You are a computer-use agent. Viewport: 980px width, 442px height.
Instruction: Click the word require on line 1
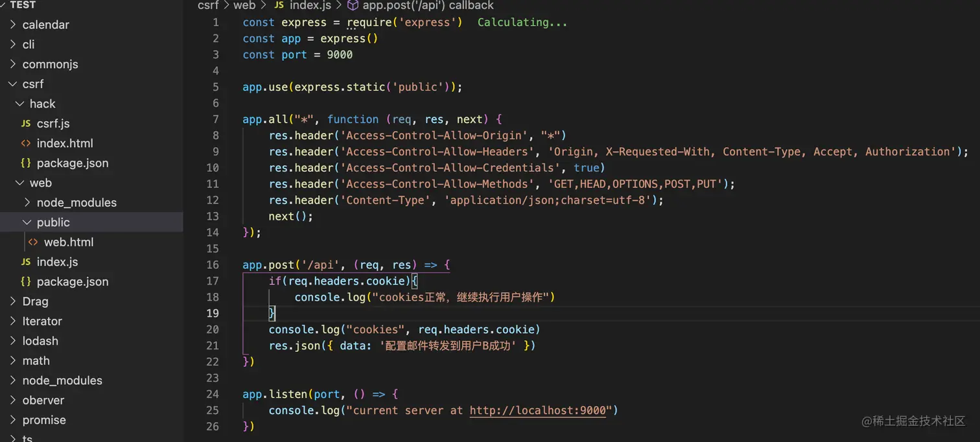[369, 22]
